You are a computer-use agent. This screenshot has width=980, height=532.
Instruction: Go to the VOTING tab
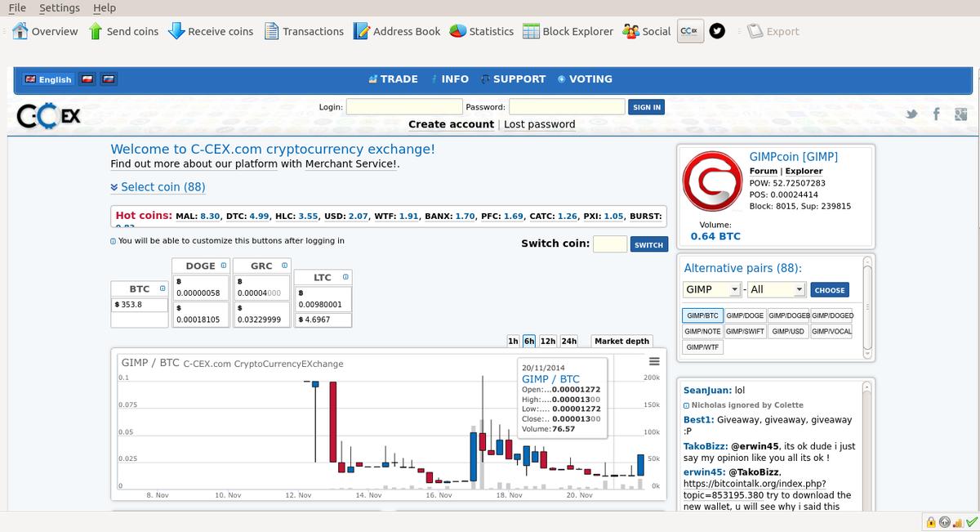(585, 79)
